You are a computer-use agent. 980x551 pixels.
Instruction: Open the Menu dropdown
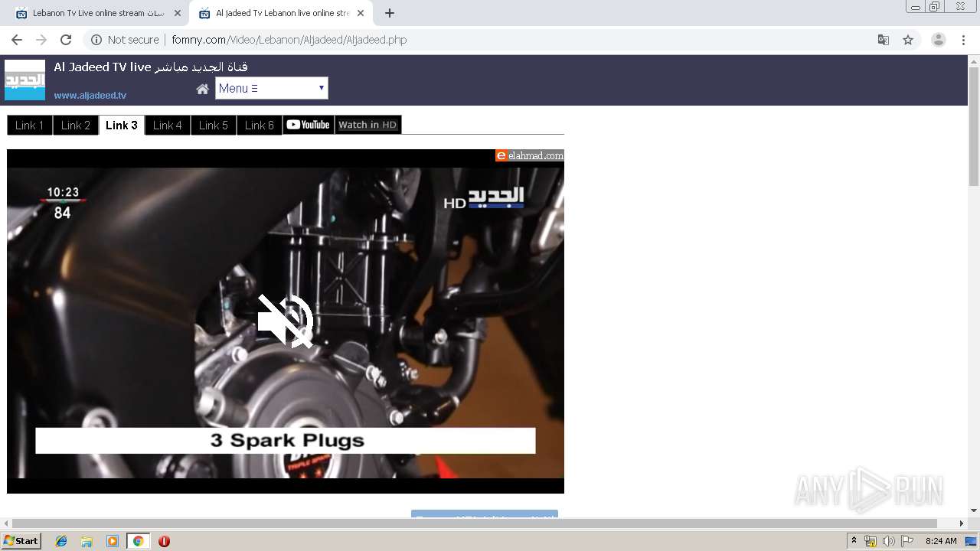pyautogui.click(x=271, y=88)
